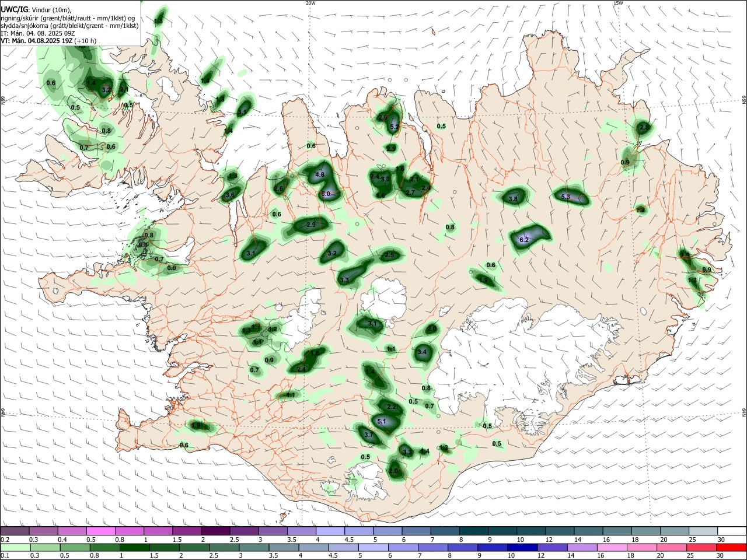
Task: Click the light pink 16–18 swatch in rain legend
Action: tap(612, 547)
